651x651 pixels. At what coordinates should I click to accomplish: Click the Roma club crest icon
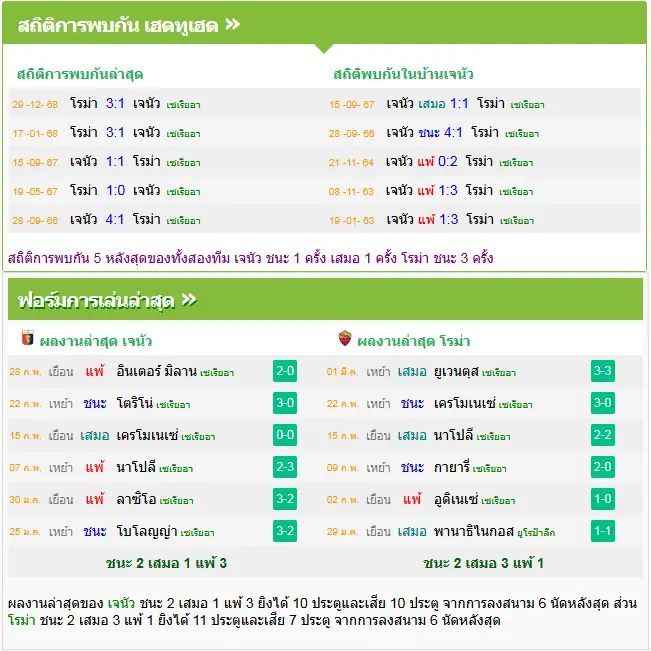(345, 338)
